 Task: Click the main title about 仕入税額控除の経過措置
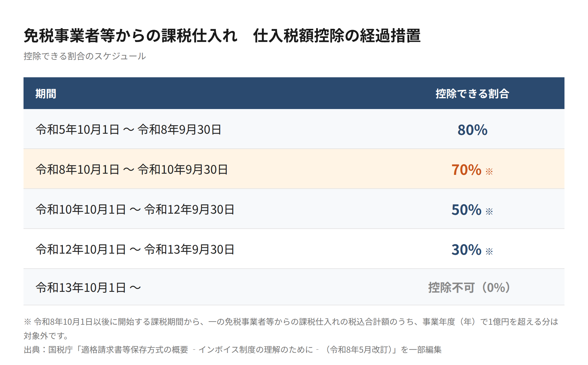pos(222,36)
